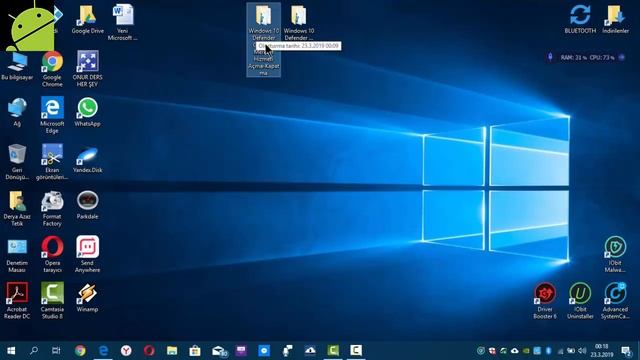This screenshot has height=360, width=640.
Task: Open the ONUR DERS HER ŞEY shortcut
Action: [x=87, y=69]
